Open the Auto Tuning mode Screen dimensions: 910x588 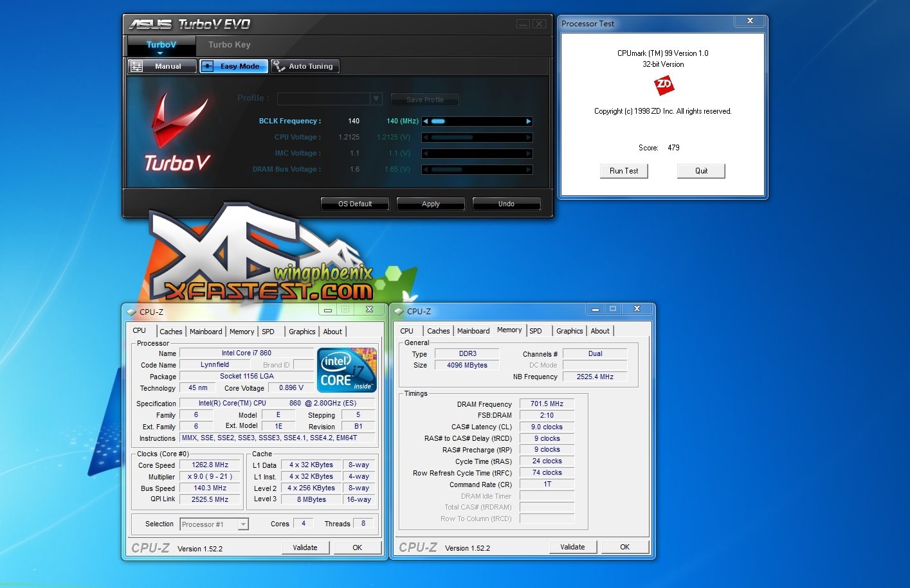[305, 66]
